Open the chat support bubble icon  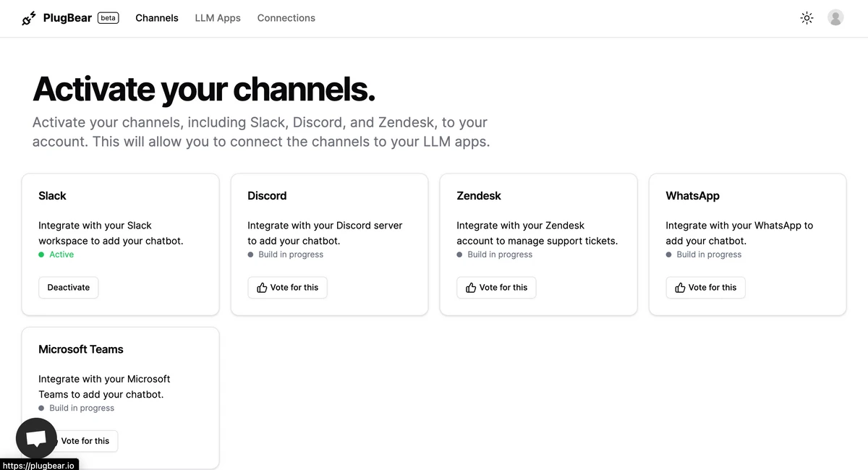(36, 438)
